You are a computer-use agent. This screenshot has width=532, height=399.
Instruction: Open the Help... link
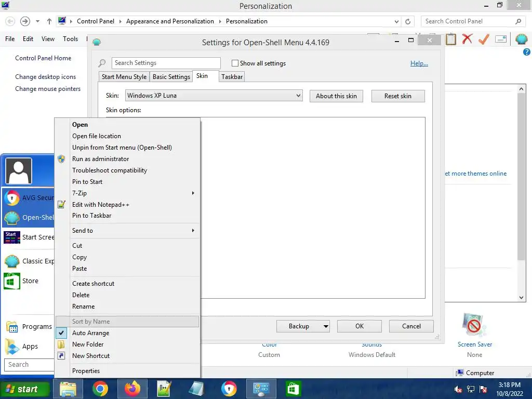point(419,63)
